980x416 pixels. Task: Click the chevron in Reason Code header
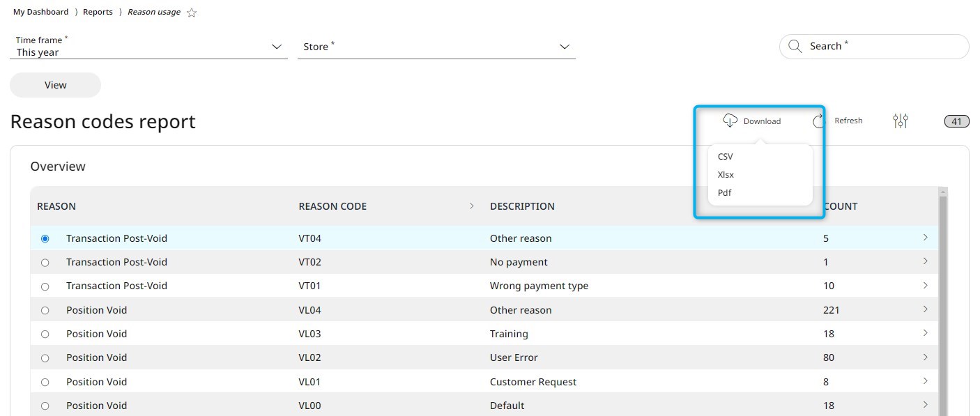click(x=472, y=206)
